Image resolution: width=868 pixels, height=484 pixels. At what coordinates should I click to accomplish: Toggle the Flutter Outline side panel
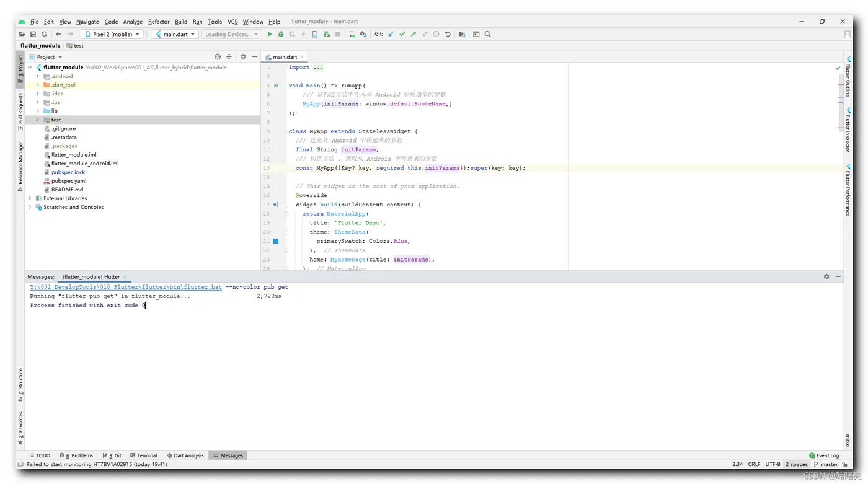click(848, 76)
